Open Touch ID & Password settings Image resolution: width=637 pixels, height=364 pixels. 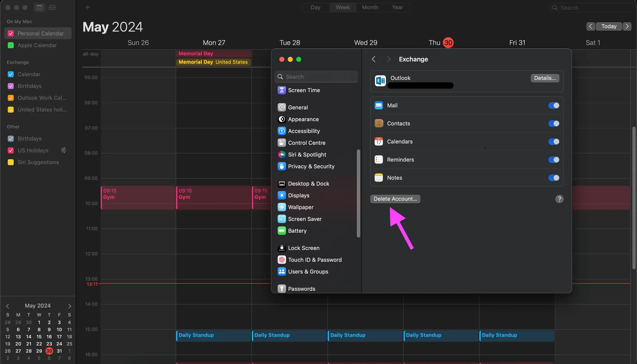pos(315,260)
